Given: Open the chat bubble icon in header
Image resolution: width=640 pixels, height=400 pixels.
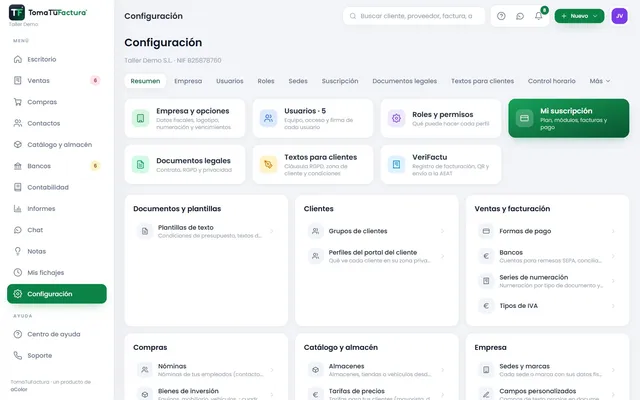Looking at the screenshot, I should [x=520, y=16].
